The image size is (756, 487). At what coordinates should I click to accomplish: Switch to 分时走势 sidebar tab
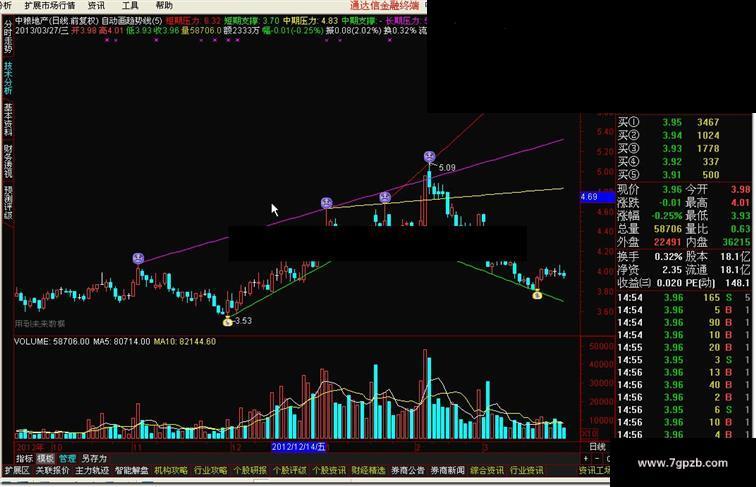[8, 37]
